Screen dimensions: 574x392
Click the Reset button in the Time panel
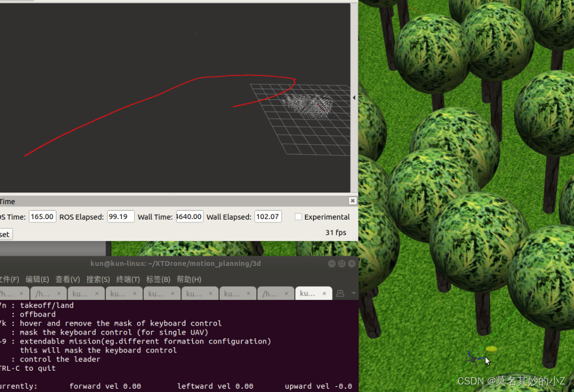pos(4,234)
